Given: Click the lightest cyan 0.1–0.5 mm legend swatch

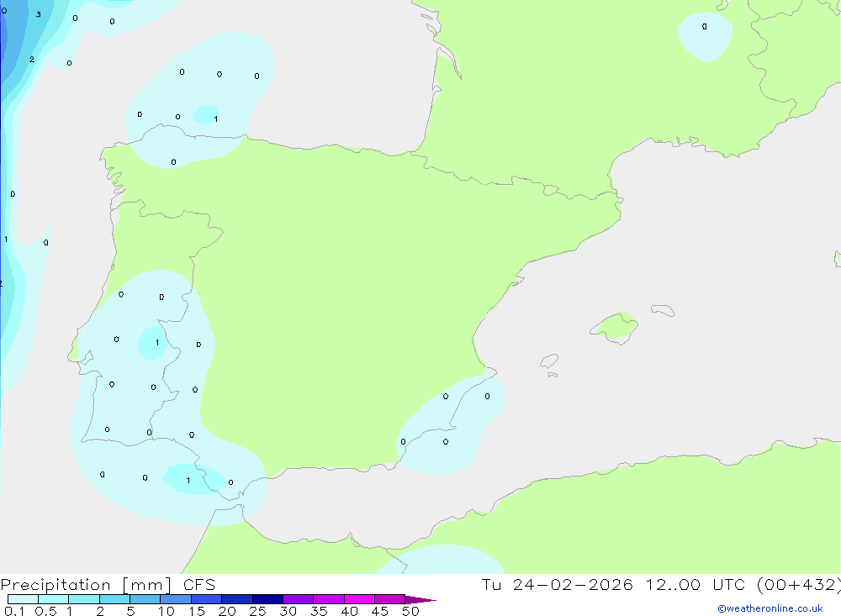Looking at the screenshot, I should [23, 599].
